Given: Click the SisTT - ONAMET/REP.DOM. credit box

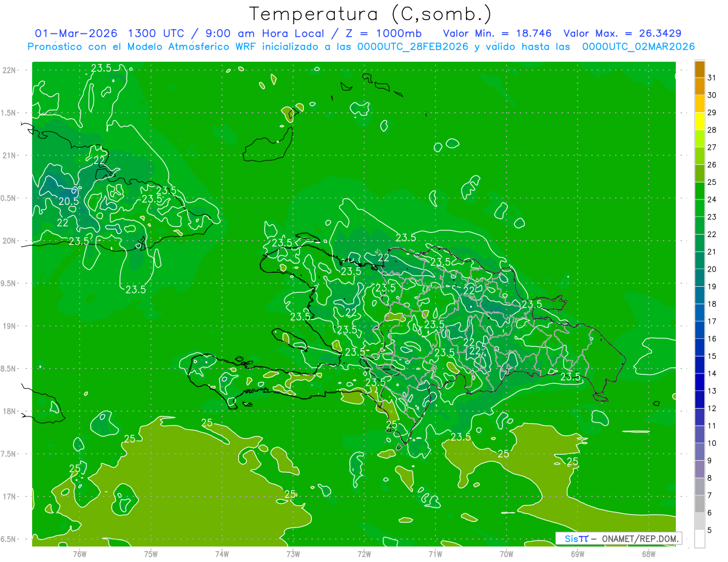Looking at the screenshot, I should pos(618,538).
